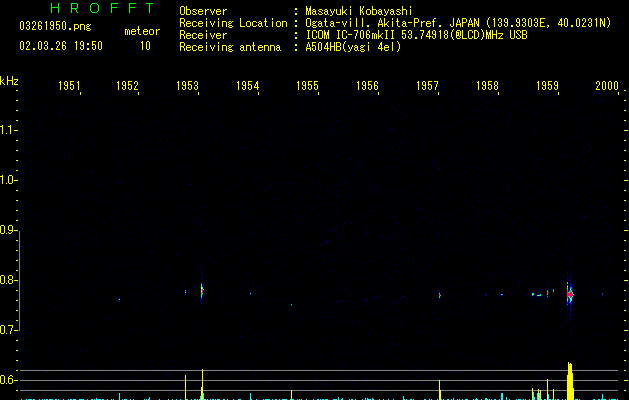This screenshot has height=400, width=629.
Task: Click the 2000 time axis label
Action: pos(607,86)
